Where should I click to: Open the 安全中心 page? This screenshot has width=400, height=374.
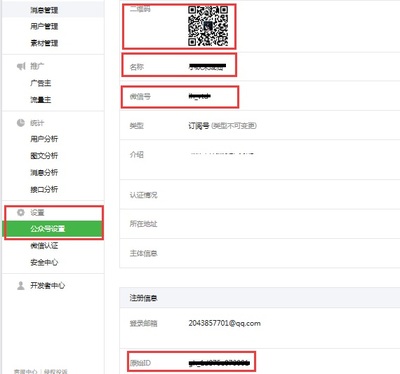click(44, 262)
